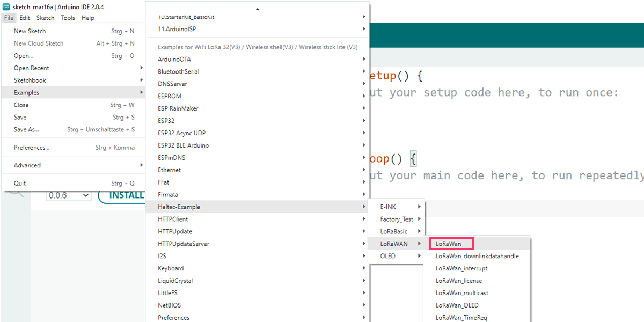Expand the Sketchbook submenu

(73, 80)
